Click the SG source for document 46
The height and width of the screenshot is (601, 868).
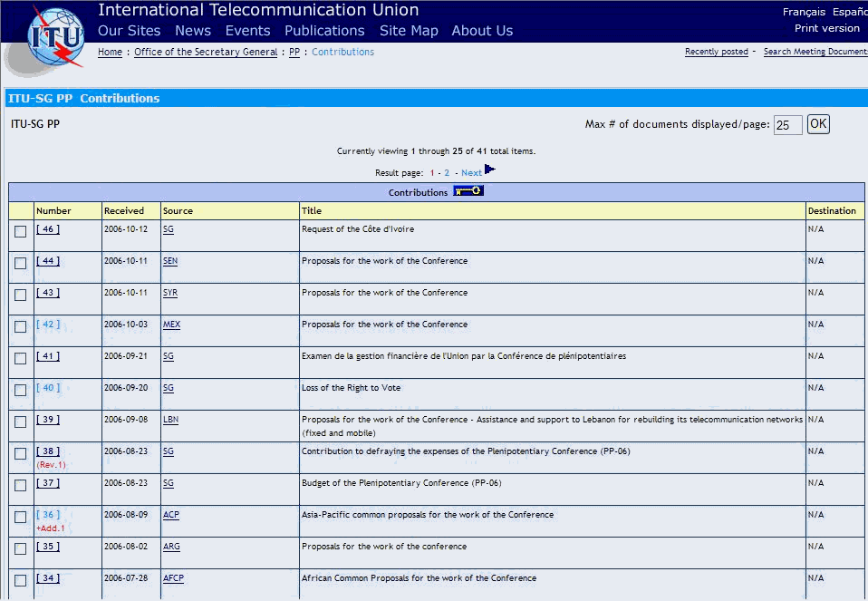click(x=169, y=229)
